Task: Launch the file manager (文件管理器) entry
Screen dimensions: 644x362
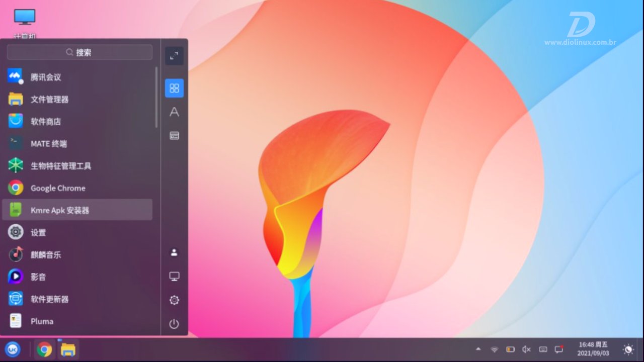Action: (77, 99)
